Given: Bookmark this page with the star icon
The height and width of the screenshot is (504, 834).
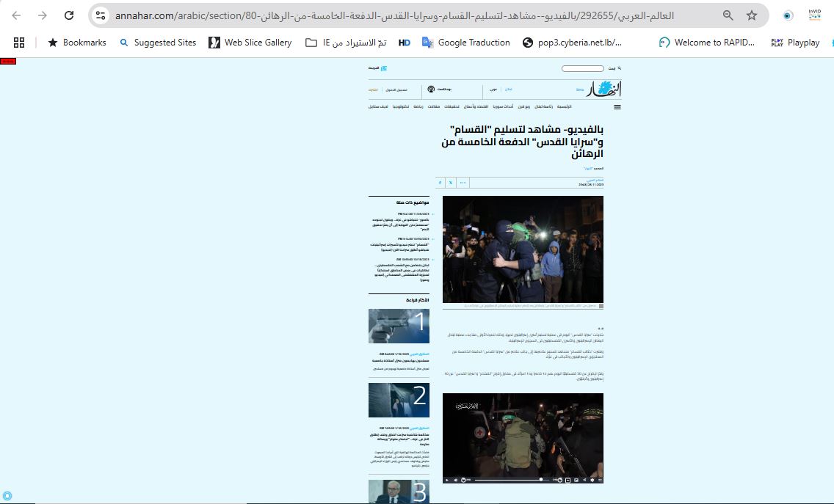Looking at the screenshot, I should (x=751, y=15).
